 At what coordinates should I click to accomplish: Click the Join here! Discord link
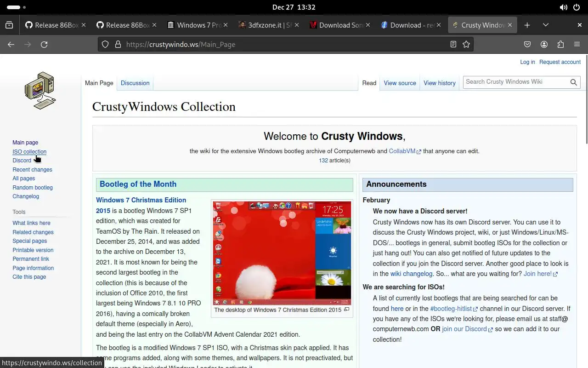coord(540,274)
